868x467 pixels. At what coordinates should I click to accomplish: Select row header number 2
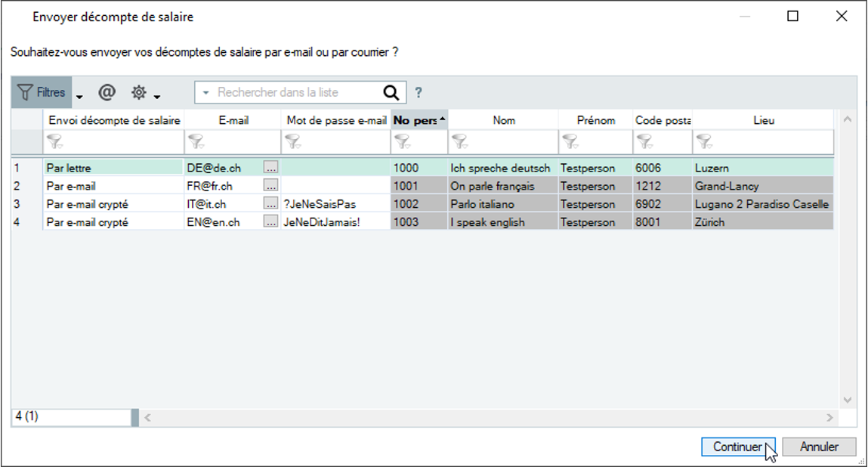point(26,186)
